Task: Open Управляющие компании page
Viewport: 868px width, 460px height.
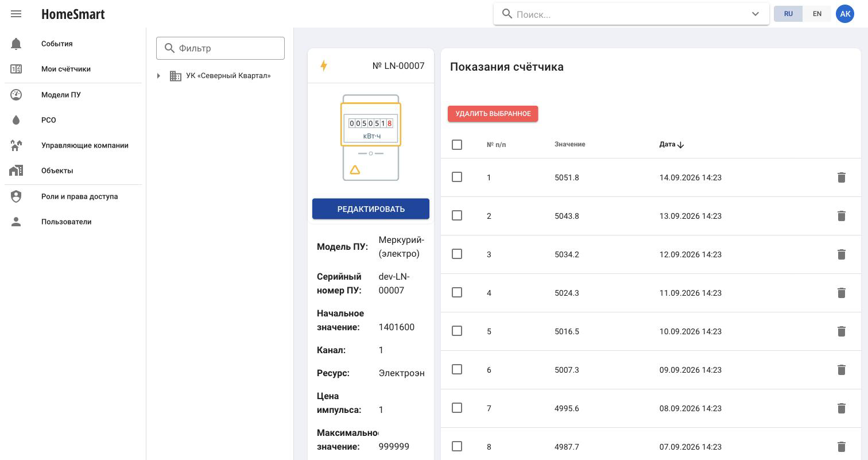Action: (x=73, y=145)
